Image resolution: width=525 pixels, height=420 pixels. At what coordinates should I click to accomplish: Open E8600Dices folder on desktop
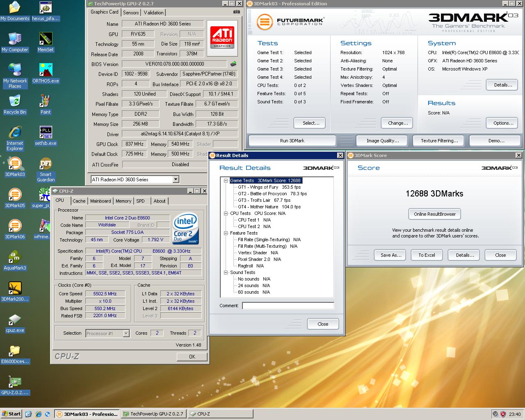coord(15,354)
